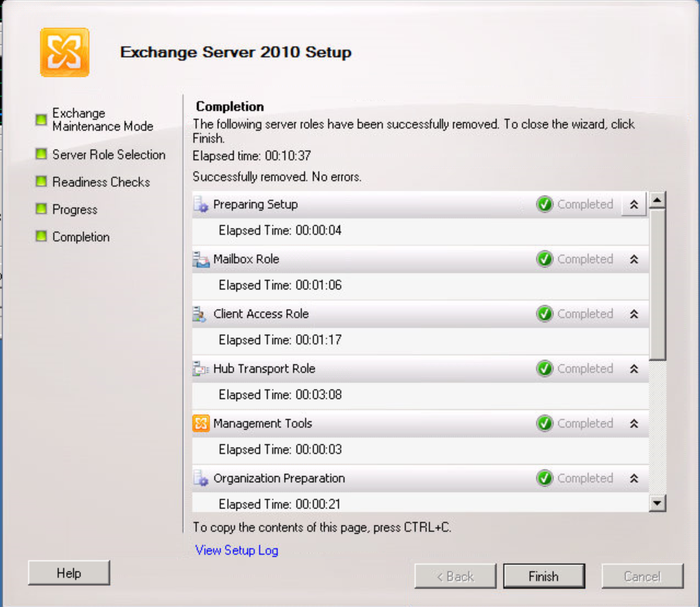Select the Progress step label
Viewport: 700px width, 607px height.
[x=74, y=210]
